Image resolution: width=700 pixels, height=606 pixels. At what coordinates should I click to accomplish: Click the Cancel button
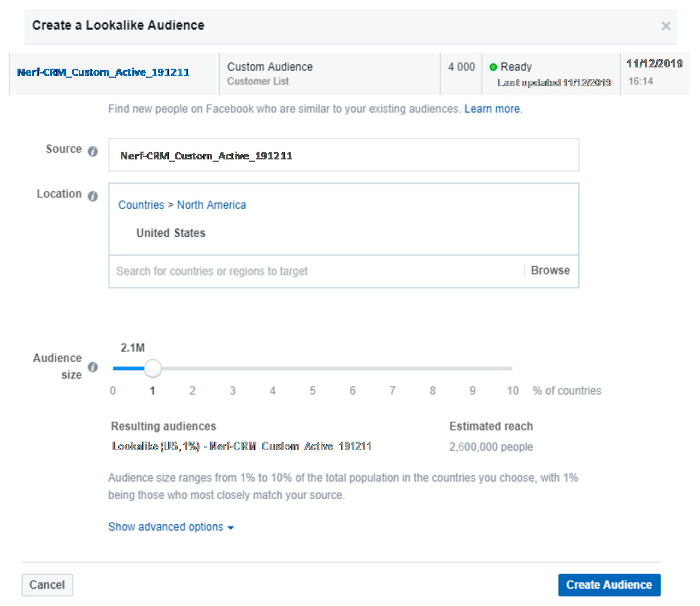tap(47, 585)
